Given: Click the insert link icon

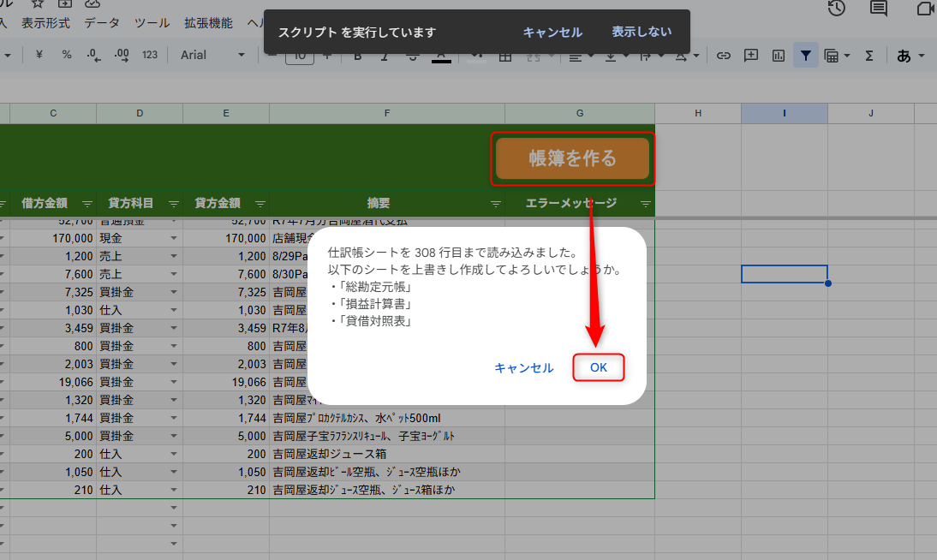Looking at the screenshot, I should click(724, 55).
